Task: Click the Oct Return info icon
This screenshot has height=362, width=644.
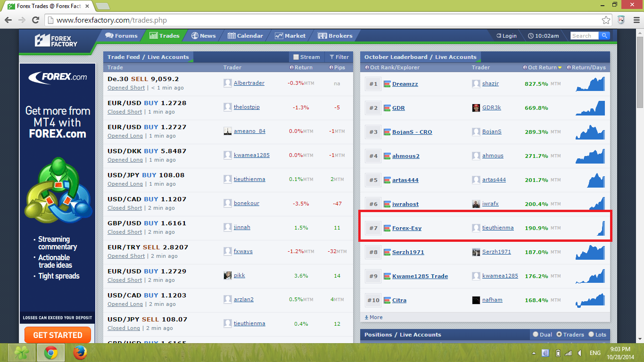Action: click(x=525, y=67)
